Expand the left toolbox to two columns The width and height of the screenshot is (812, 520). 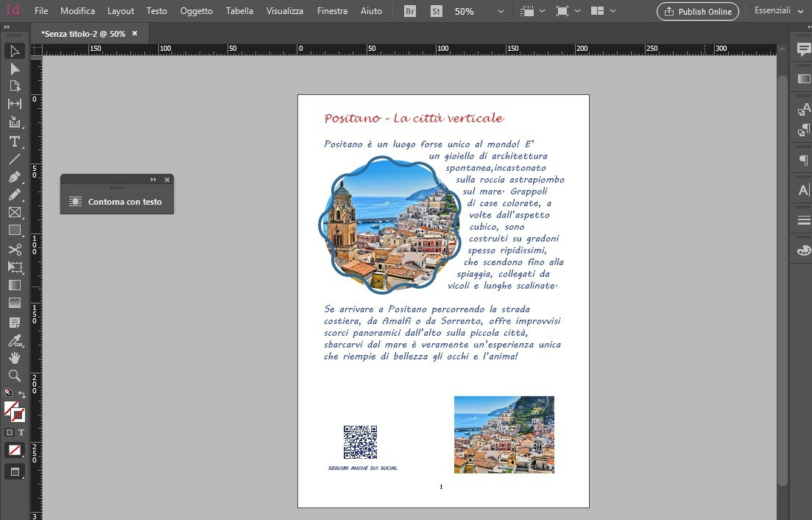click(7, 27)
